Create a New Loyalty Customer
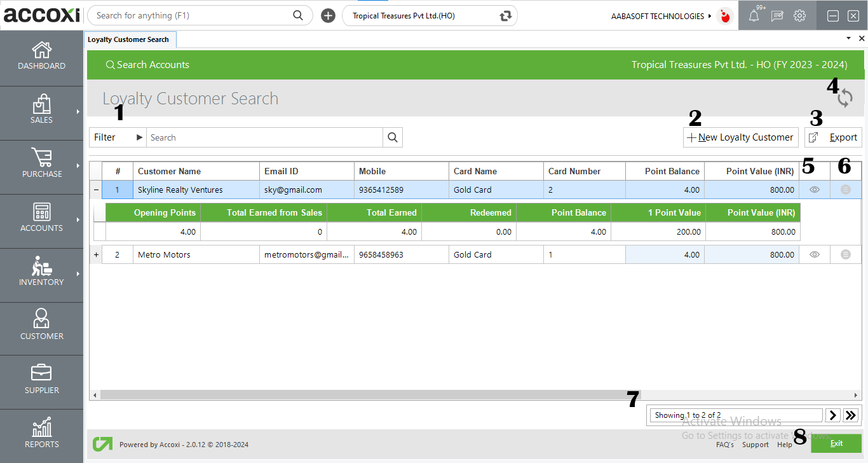Viewport: 868px width, 463px height. (741, 137)
